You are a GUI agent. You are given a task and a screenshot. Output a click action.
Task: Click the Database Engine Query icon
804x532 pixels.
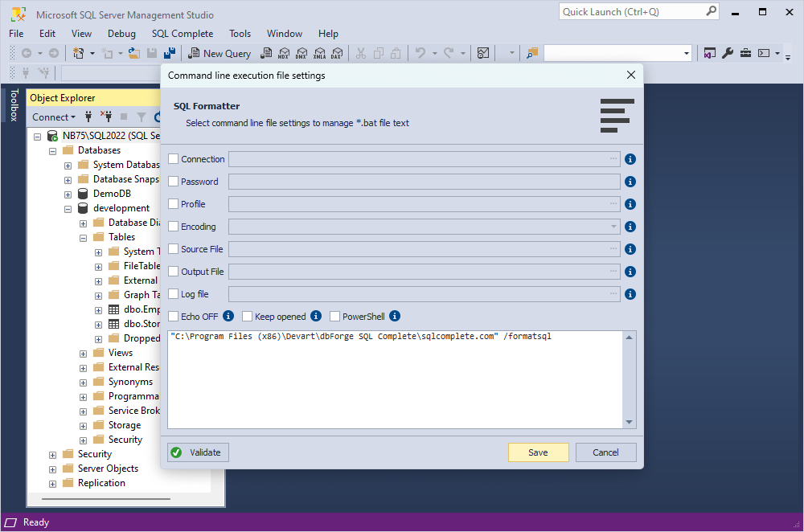[x=266, y=53]
